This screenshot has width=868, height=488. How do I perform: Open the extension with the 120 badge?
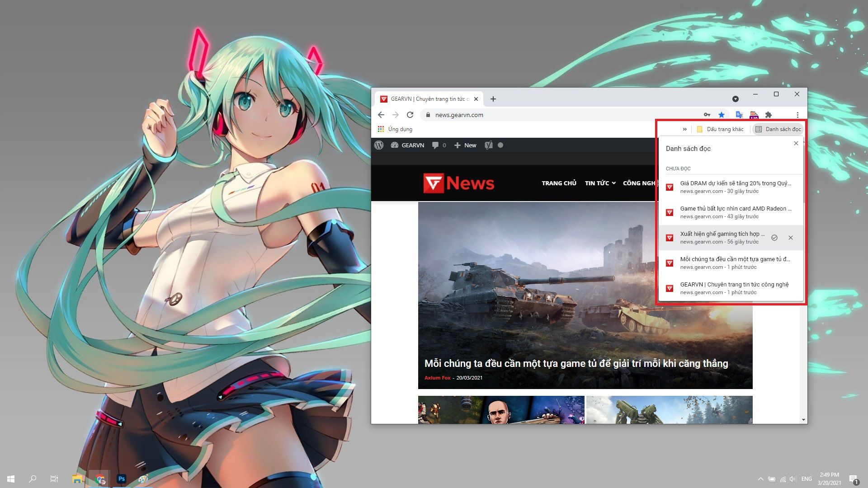(754, 115)
